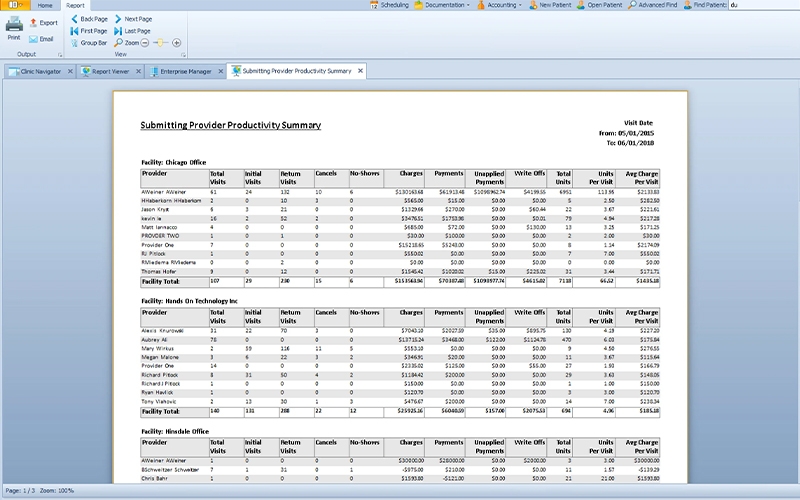
Task: Jump to Next Page of report
Action: tap(132, 19)
